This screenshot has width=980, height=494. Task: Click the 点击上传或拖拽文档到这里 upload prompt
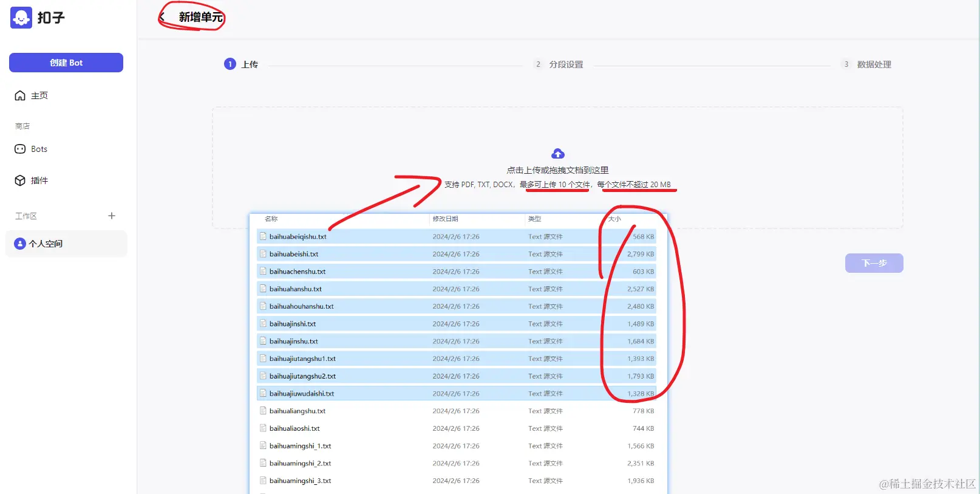[558, 170]
